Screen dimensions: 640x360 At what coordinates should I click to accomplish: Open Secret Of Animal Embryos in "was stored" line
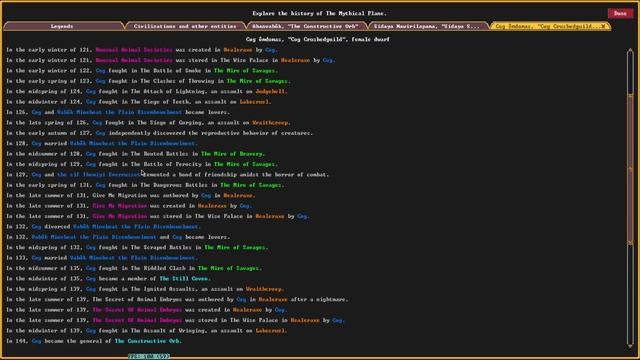pyautogui.click(x=137, y=320)
